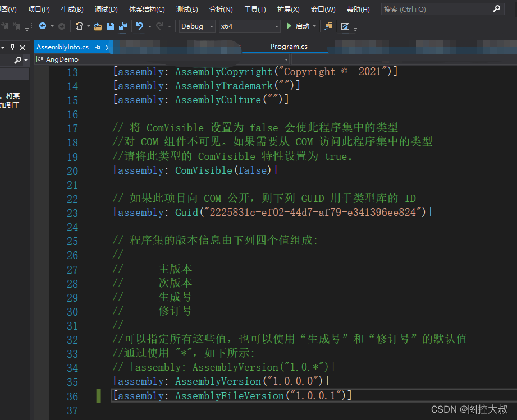Click the AssemblyCulture line 15
Viewport: 517px width, 420px height.
coord(201,99)
